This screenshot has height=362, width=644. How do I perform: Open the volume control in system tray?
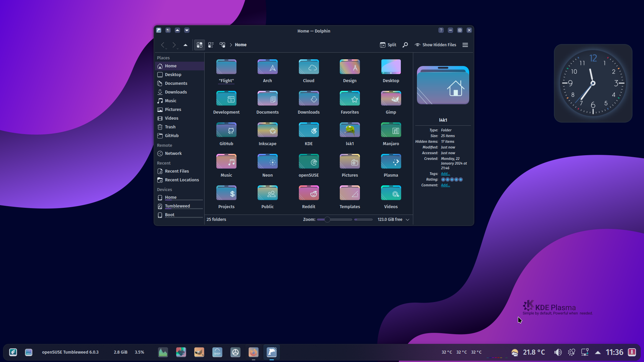click(558, 352)
